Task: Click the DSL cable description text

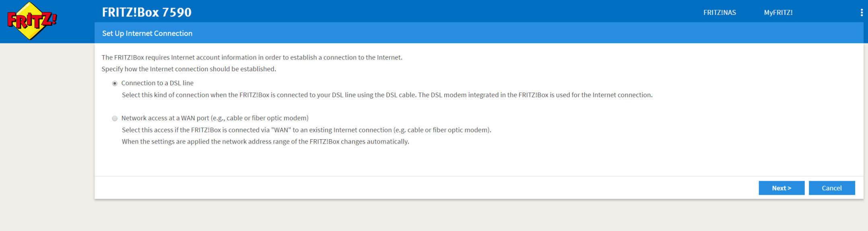Action: pyautogui.click(x=387, y=95)
